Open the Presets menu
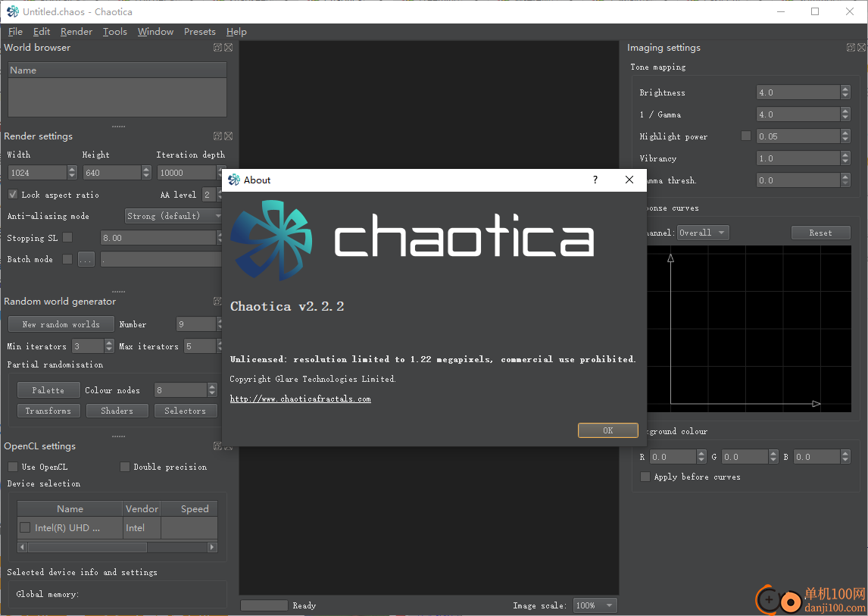The width and height of the screenshot is (868, 616). click(200, 32)
